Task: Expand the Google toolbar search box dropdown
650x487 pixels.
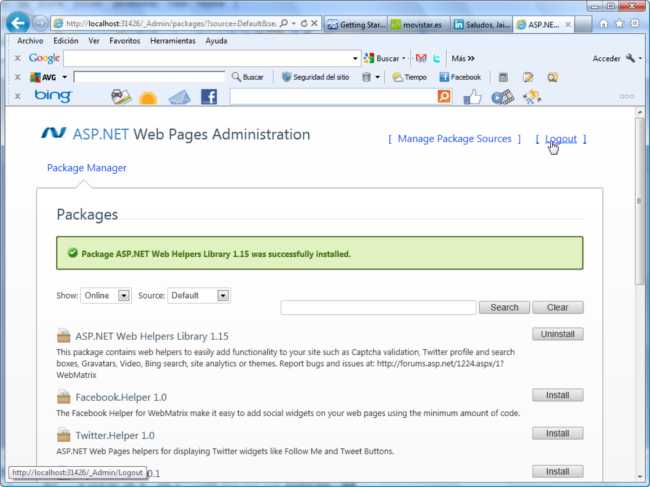Action: pos(354,58)
